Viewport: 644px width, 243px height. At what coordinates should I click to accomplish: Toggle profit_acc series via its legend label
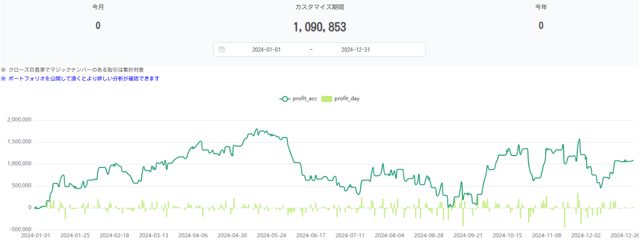[x=304, y=99]
